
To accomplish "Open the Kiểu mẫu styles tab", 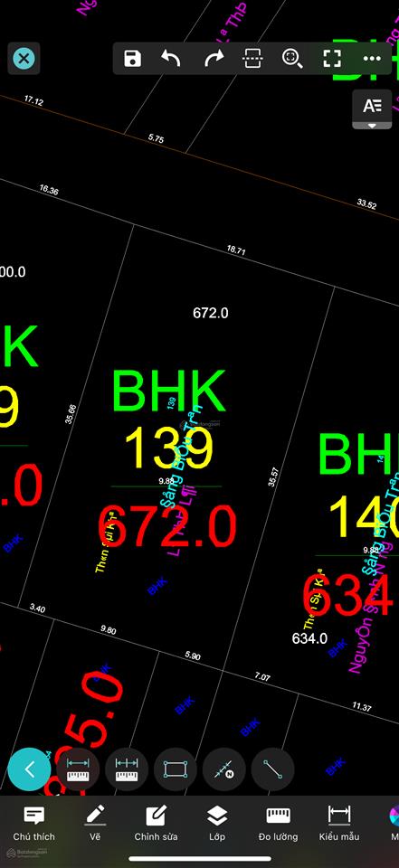I will pos(339,824).
